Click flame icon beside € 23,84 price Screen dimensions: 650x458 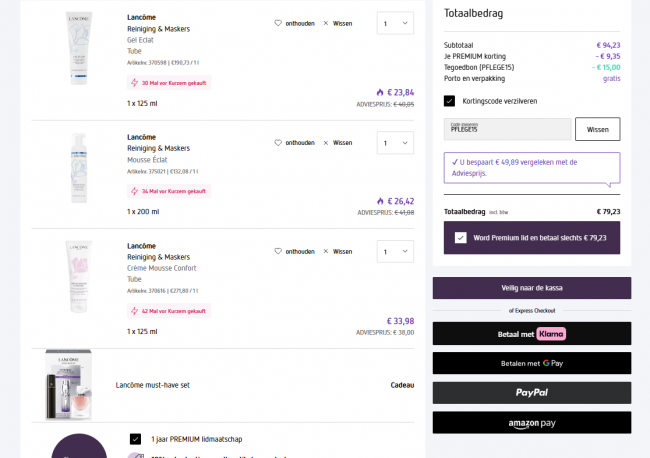coord(380,92)
